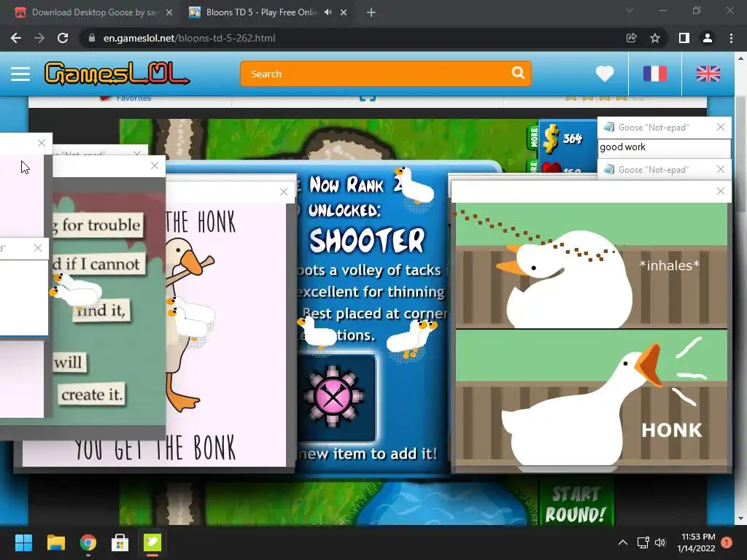Switch site language with the French flag
The image size is (747, 560).
[x=655, y=74]
